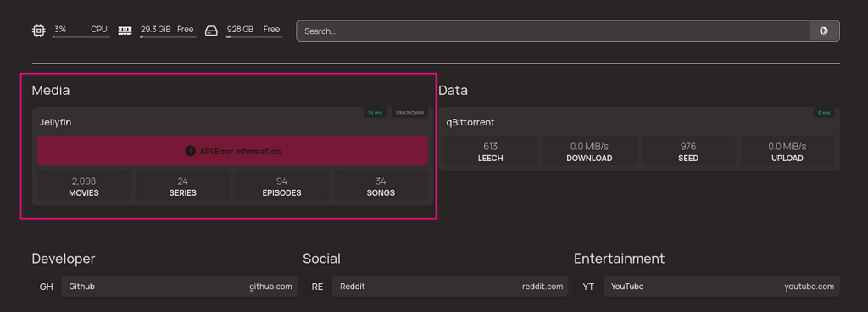Click the 3% CPU usage text
This screenshot has height=312, width=868.
(81, 30)
